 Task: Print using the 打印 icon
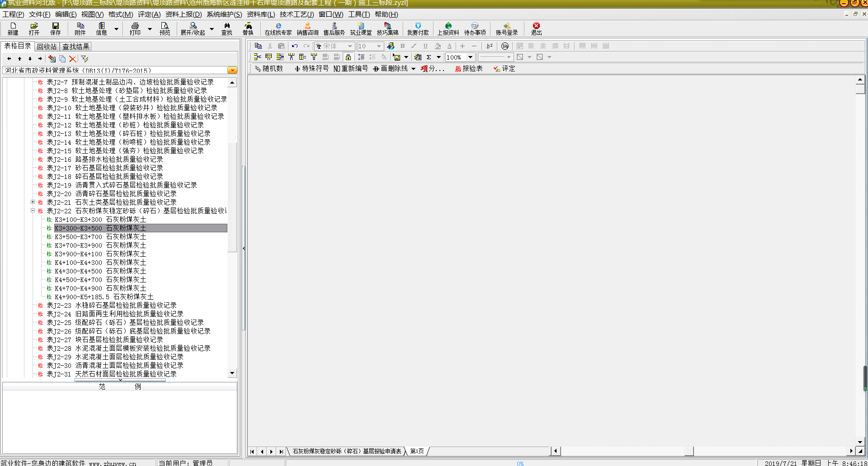coord(135,29)
